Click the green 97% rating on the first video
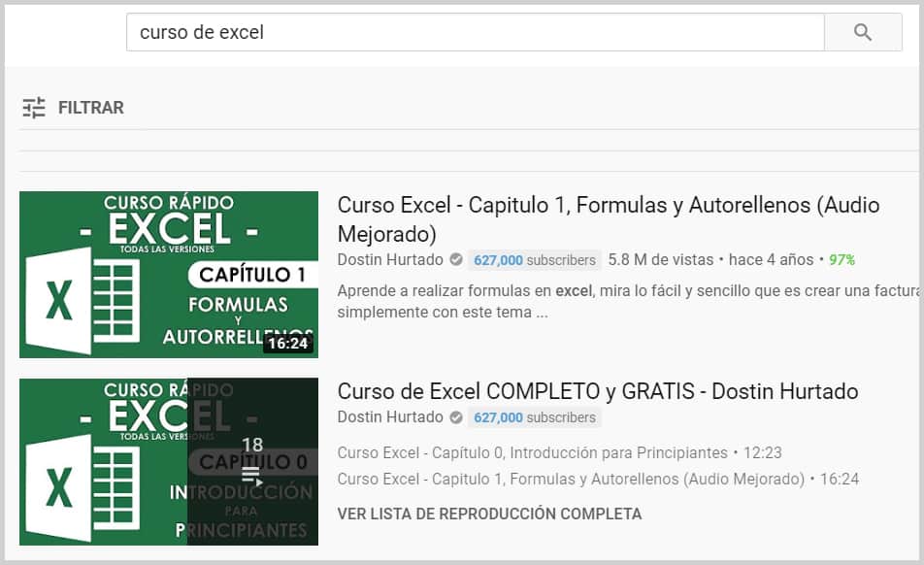The width and height of the screenshot is (924, 565). [x=841, y=260]
